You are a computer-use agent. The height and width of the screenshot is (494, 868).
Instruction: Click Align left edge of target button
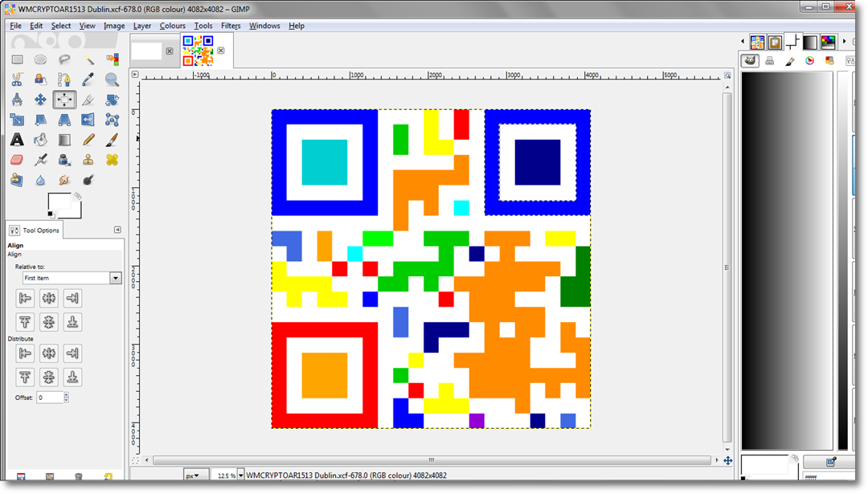[x=25, y=298]
